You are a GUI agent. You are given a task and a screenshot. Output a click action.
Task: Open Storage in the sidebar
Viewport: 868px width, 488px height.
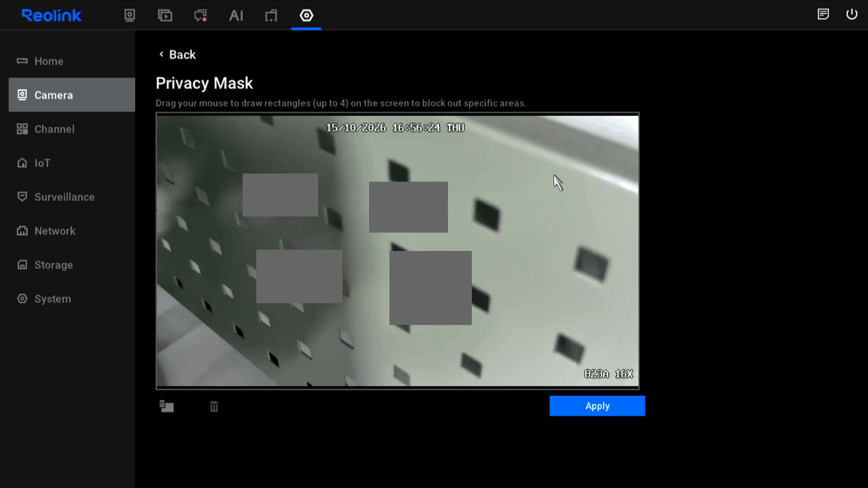[x=72, y=265]
